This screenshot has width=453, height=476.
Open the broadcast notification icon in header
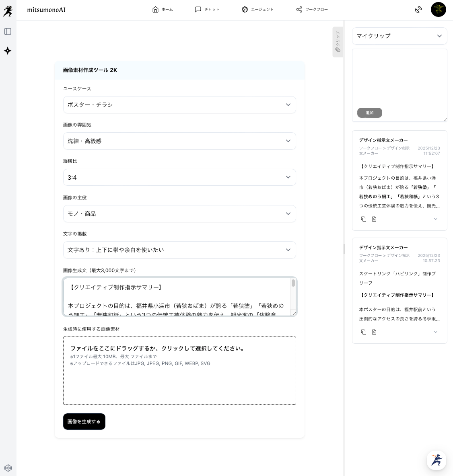coord(418,10)
